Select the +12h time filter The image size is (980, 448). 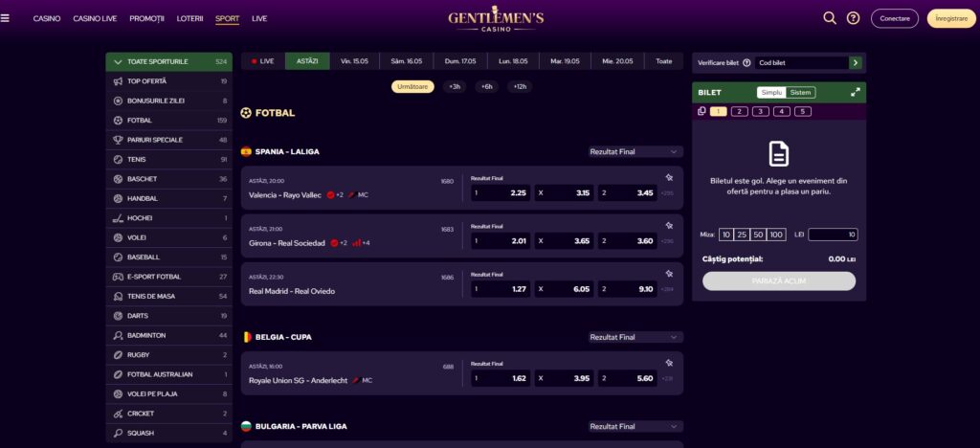pos(520,87)
